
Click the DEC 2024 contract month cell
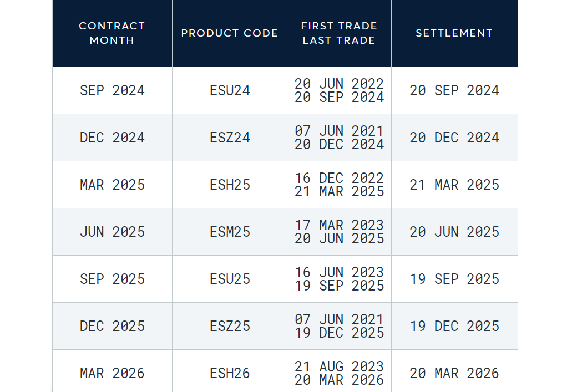coord(112,138)
